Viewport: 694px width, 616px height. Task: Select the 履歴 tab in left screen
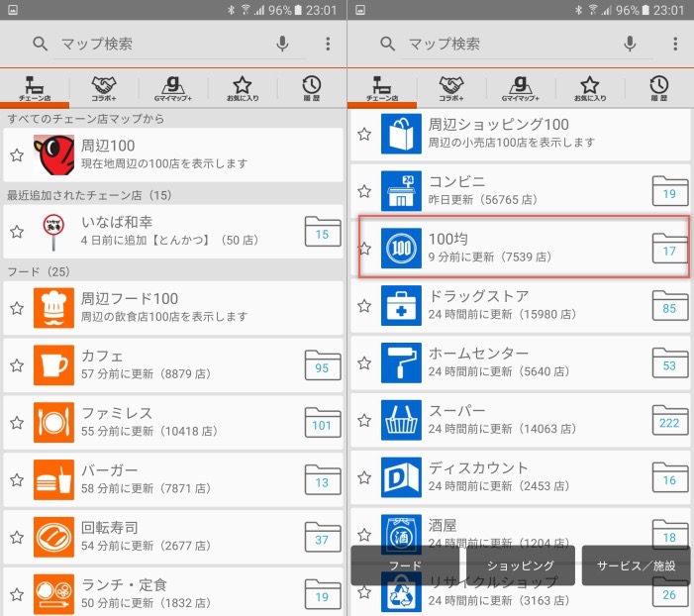pos(312,88)
